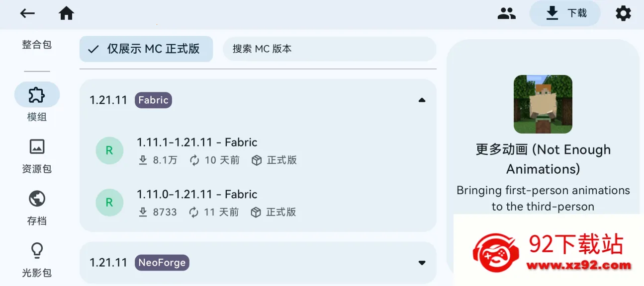
Task: Open settings with the gear icon
Action: tap(623, 13)
